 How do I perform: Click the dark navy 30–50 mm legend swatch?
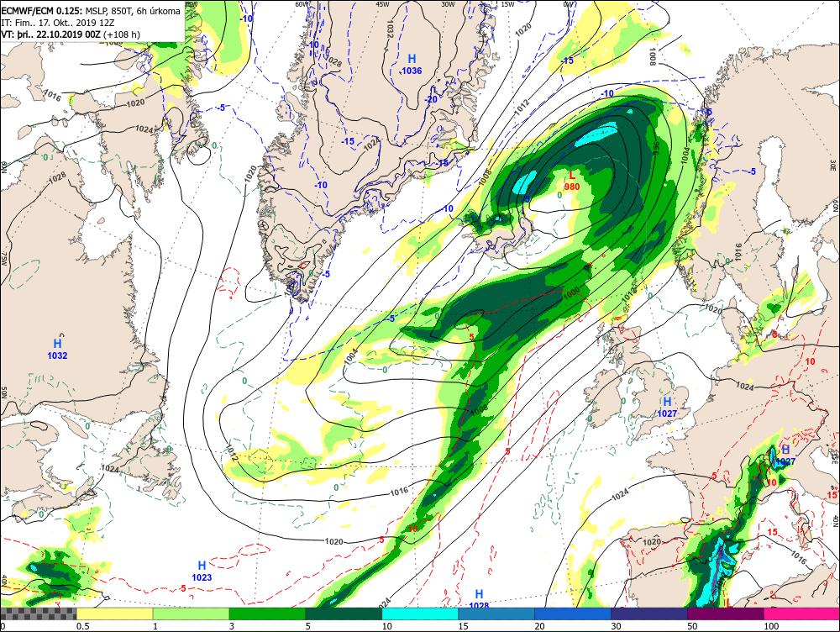click(x=648, y=614)
